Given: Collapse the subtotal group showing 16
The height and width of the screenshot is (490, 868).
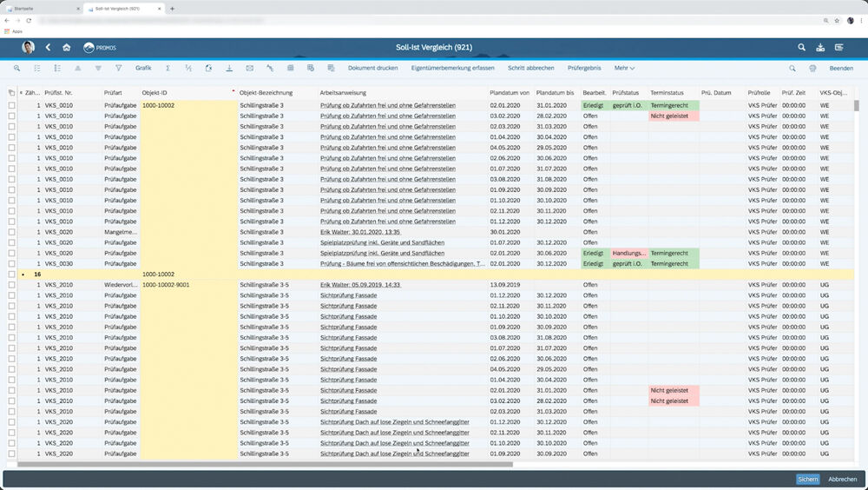Looking at the screenshot, I should point(23,274).
